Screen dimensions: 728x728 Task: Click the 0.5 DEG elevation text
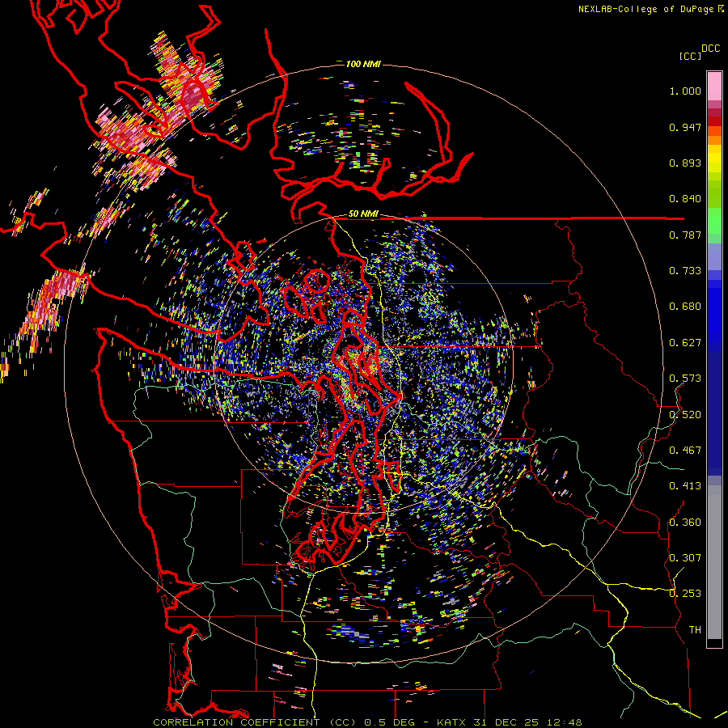(x=390, y=722)
